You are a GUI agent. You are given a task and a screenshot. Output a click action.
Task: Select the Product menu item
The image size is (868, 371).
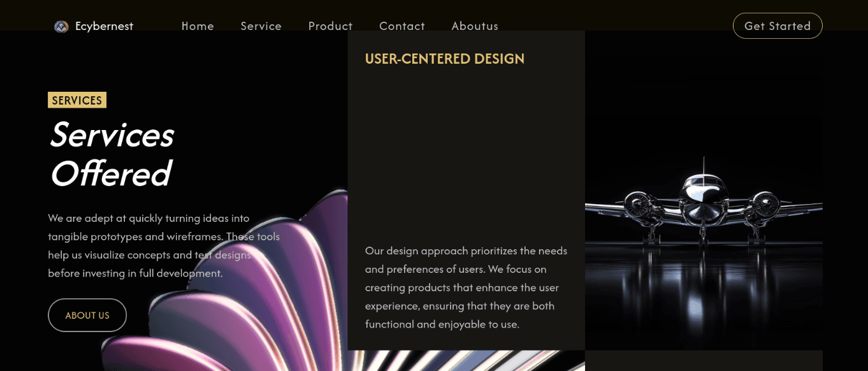[x=330, y=26]
